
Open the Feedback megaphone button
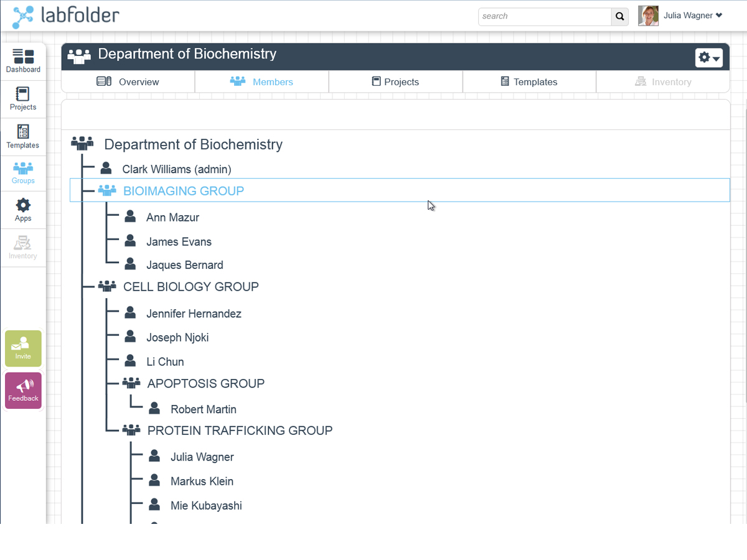(23, 390)
